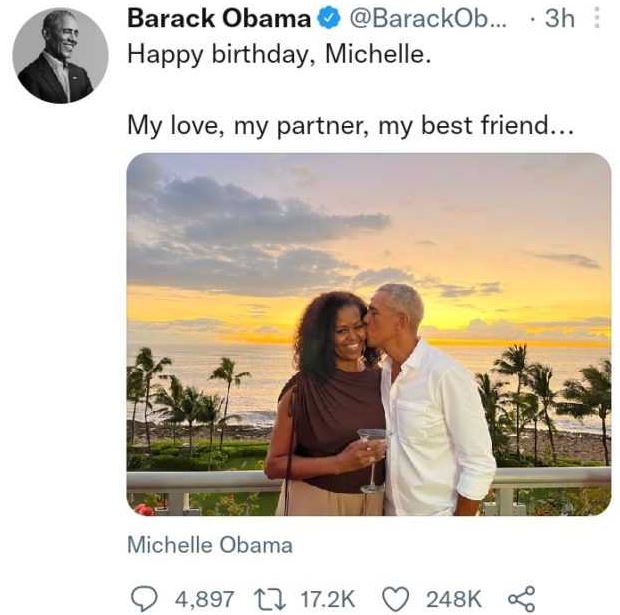Click the reply speech bubble icon
The height and width of the screenshot is (615, 620).
pos(144,598)
